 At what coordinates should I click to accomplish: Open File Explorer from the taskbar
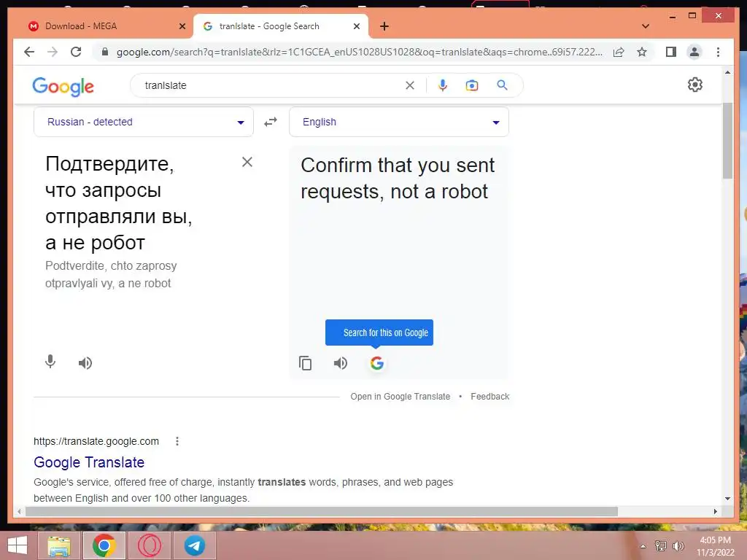(59, 545)
